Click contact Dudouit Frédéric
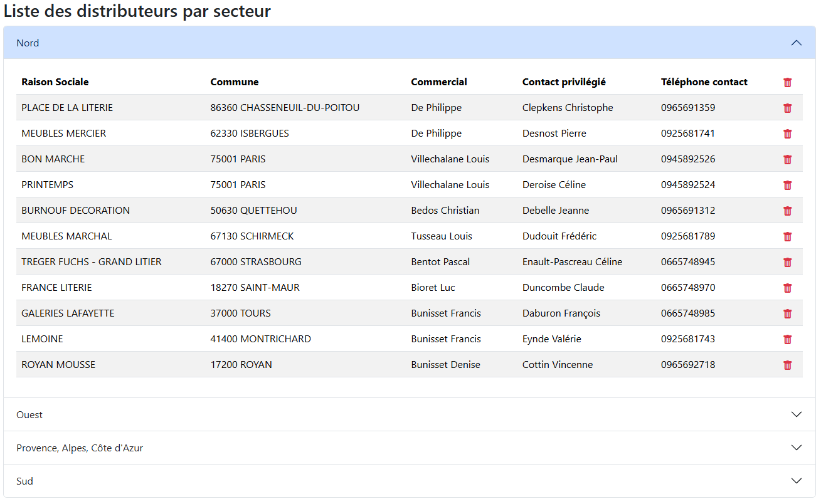This screenshot has height=504, width=821. (x=559, y=236)
